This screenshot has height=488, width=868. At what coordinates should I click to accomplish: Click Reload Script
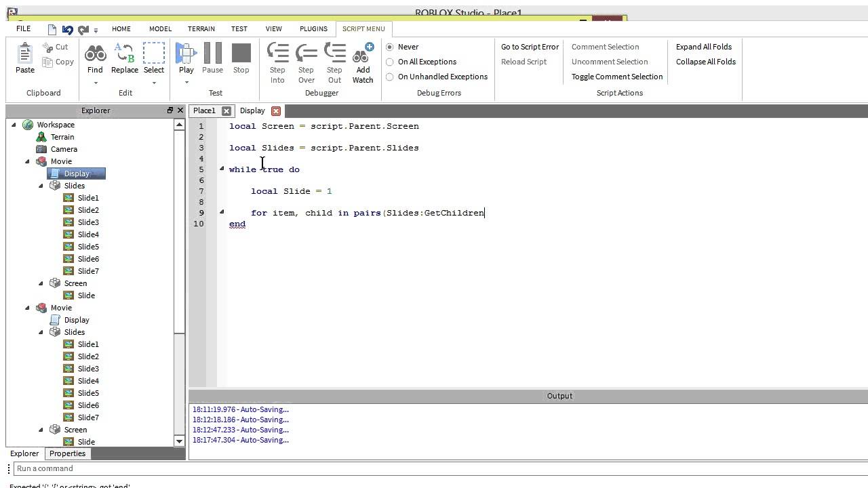point(524,62)
